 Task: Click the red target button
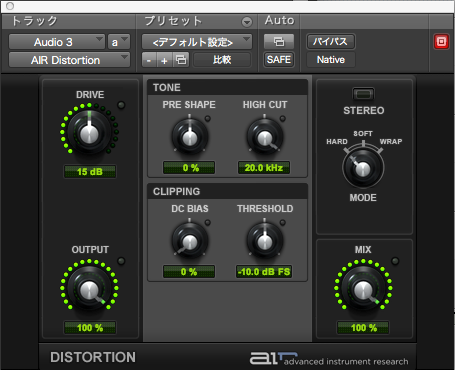[441, 42]
